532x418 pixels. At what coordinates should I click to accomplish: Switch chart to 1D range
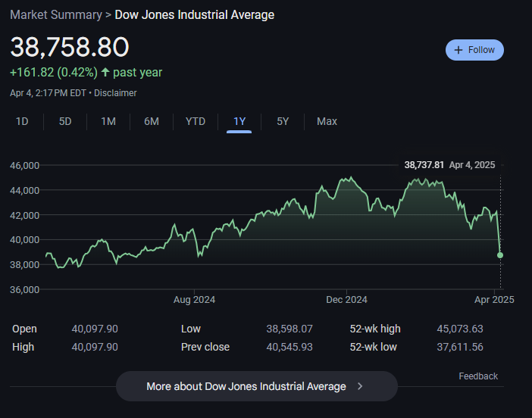[x=22, y=121]
